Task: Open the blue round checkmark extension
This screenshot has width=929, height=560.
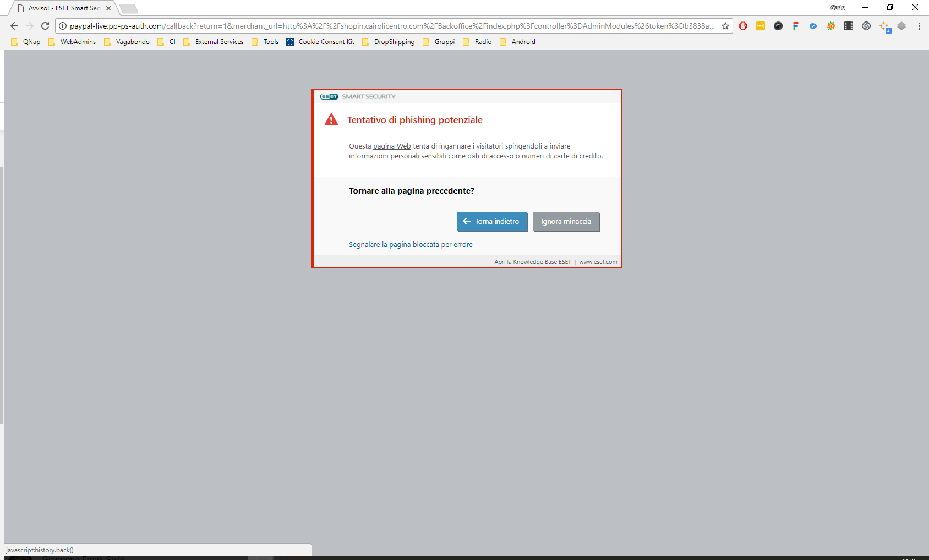Action: pos(813,26)
